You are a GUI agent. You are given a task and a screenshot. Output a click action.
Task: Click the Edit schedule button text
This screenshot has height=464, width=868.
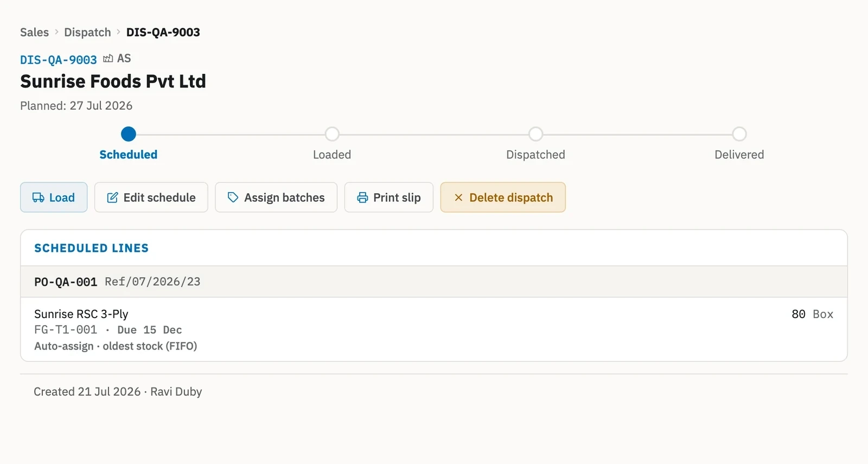(159, 198)
